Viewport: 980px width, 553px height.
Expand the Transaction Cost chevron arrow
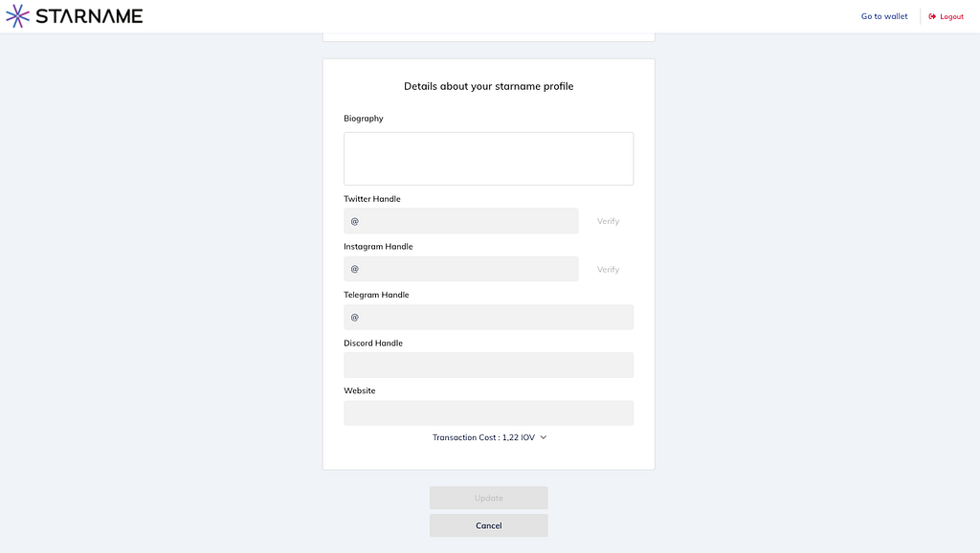(544, 437)
